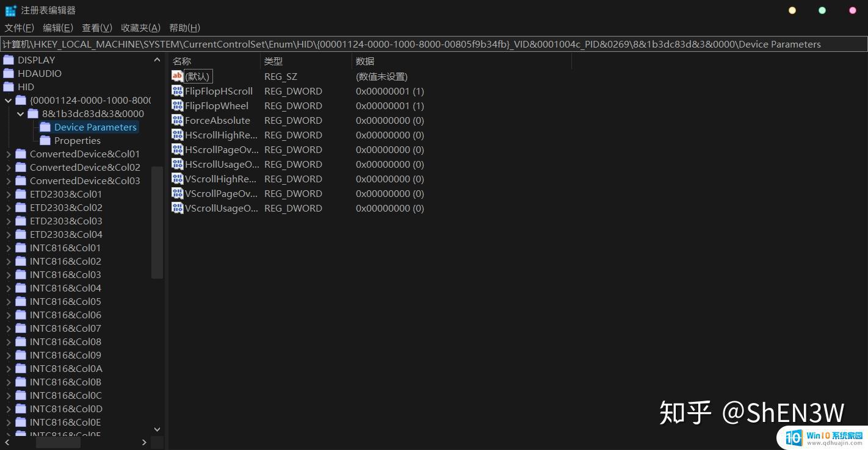This screenshot has width=868, height=450.
Task: Click the tree horizontal scroll-right arrow
Action: [x=144, y=442]
